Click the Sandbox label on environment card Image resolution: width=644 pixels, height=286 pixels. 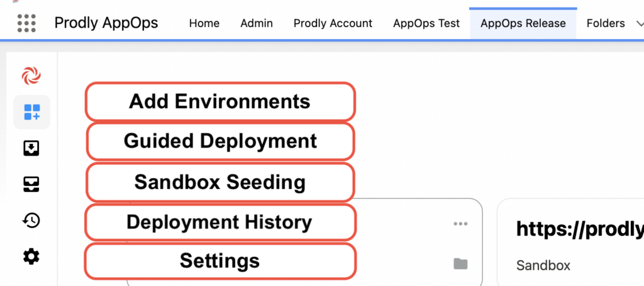pos(543,265)
